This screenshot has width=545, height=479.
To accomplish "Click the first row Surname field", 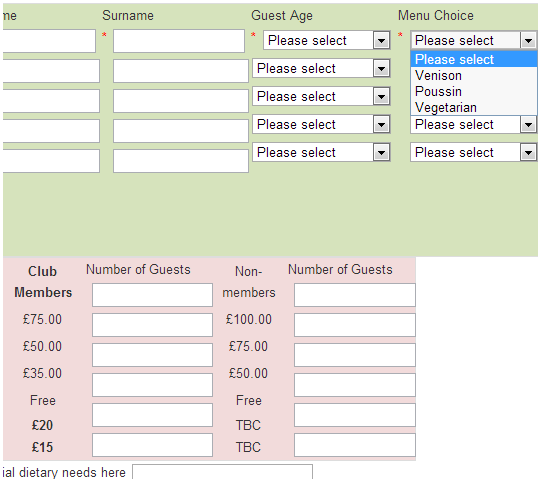I will click(x=179, y=41).
